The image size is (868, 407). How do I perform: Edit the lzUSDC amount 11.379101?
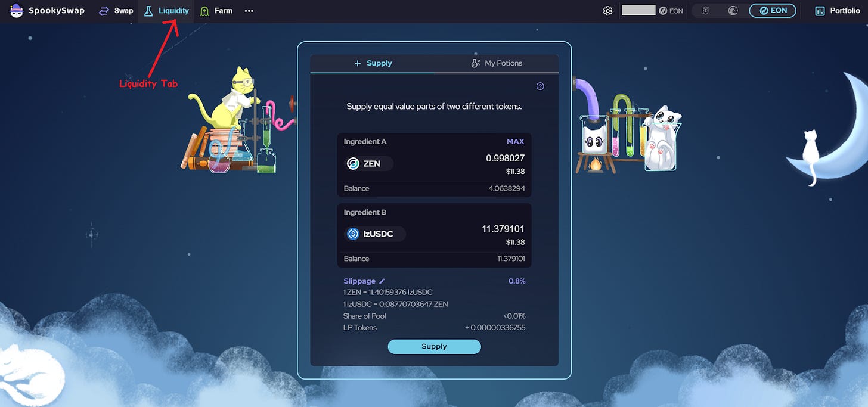[503, 229]
